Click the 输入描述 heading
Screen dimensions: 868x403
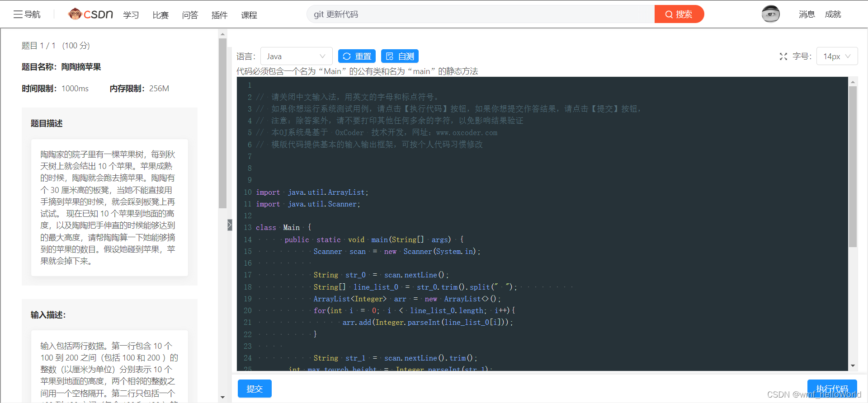coord(48,315)
